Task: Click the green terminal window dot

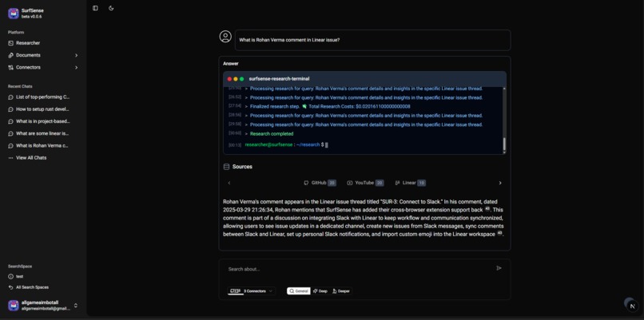Action: click(x=241, y=79)
